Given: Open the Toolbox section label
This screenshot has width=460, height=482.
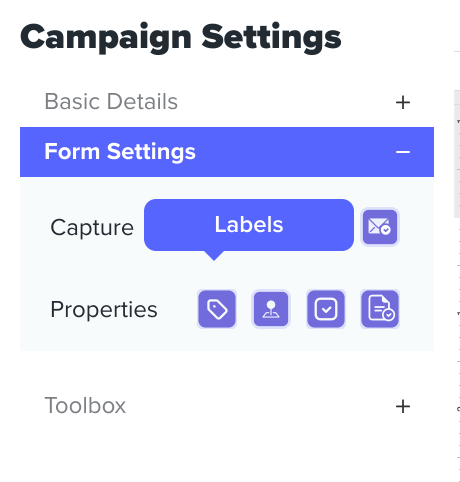Looking at the screenshot, I should (85, 405).
